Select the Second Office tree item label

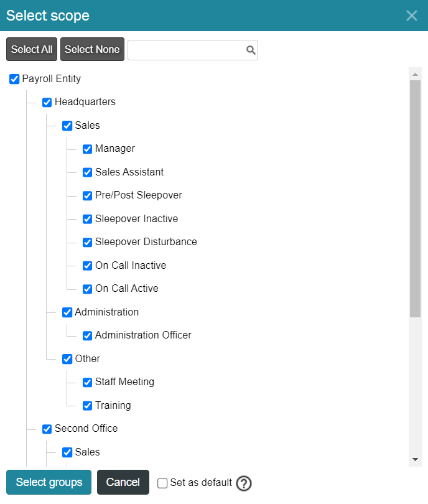[86, 429]
